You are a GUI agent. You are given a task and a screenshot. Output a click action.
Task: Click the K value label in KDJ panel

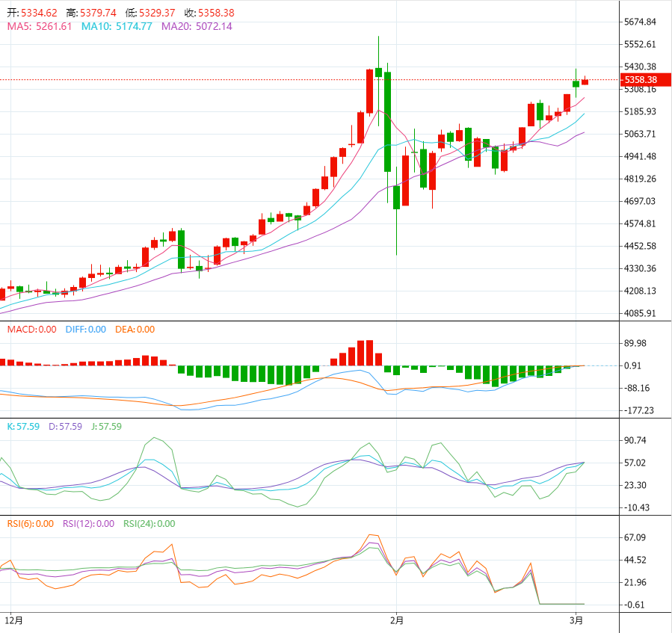click(23, 427)
